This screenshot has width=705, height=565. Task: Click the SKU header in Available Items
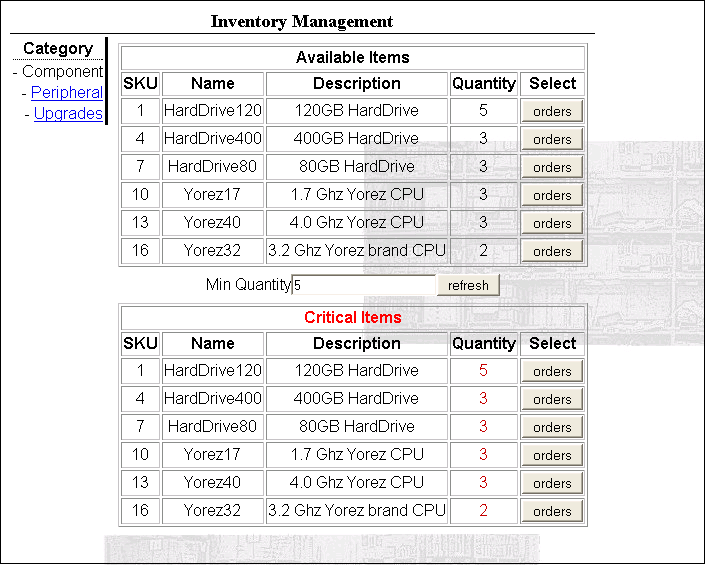(140, 84)
